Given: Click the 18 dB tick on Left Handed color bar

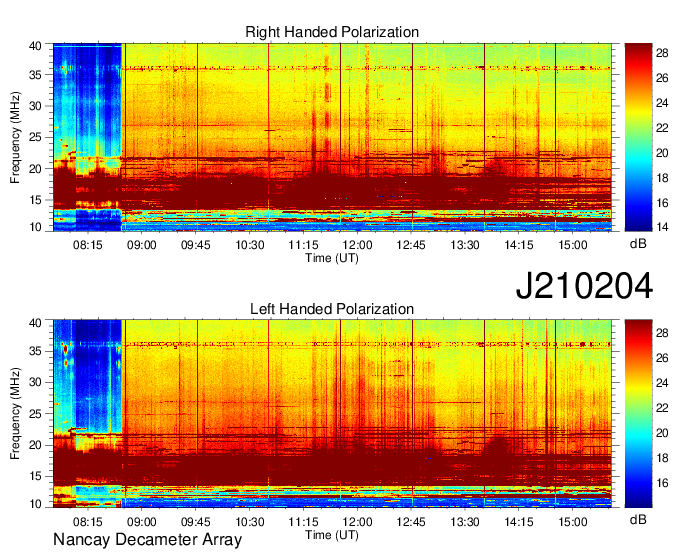Looking at the screenshot, I should [x=662, y=458].
